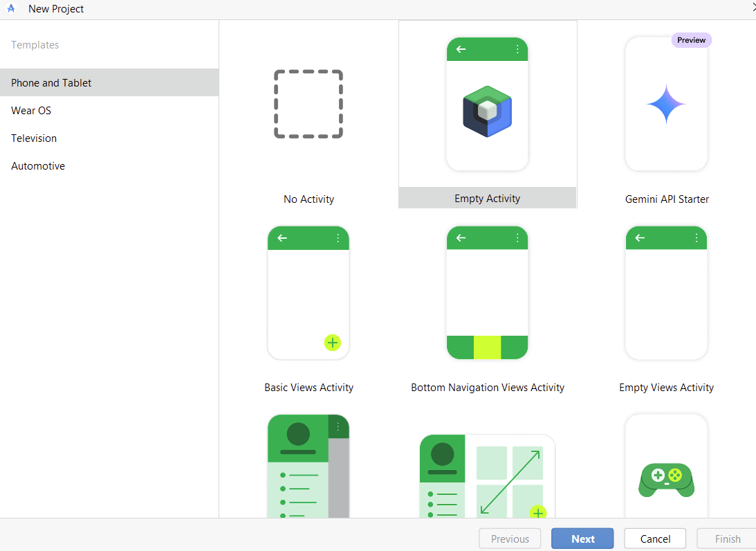Select the No Activity dashed square icon
Image resolution: width=756 pixels, height=551 pixels.
click(308, 105)
